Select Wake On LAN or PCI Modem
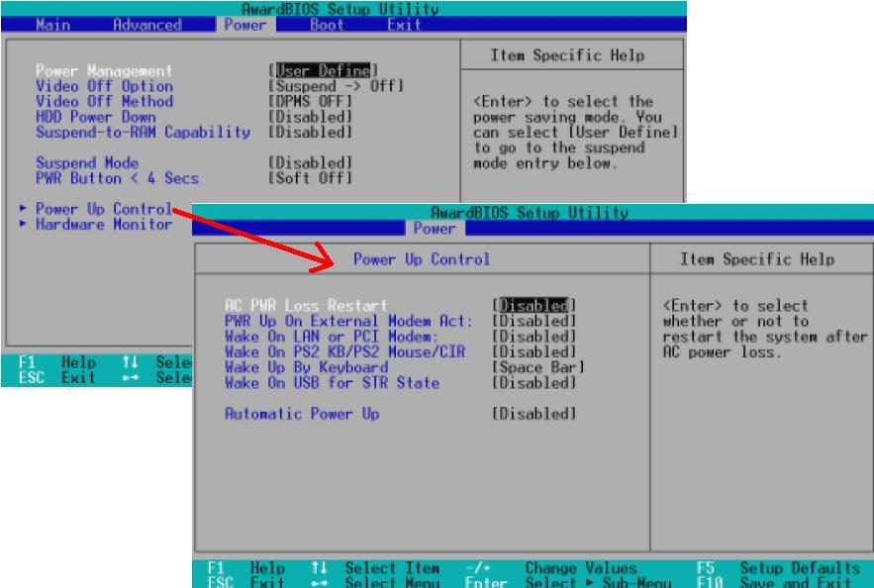874x588 pixels. tap(332, 337)
